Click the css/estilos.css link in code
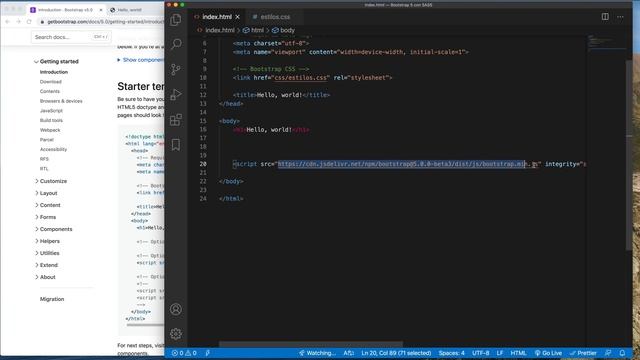The height and width of the screenshot is (360, 640). [301, 78]
